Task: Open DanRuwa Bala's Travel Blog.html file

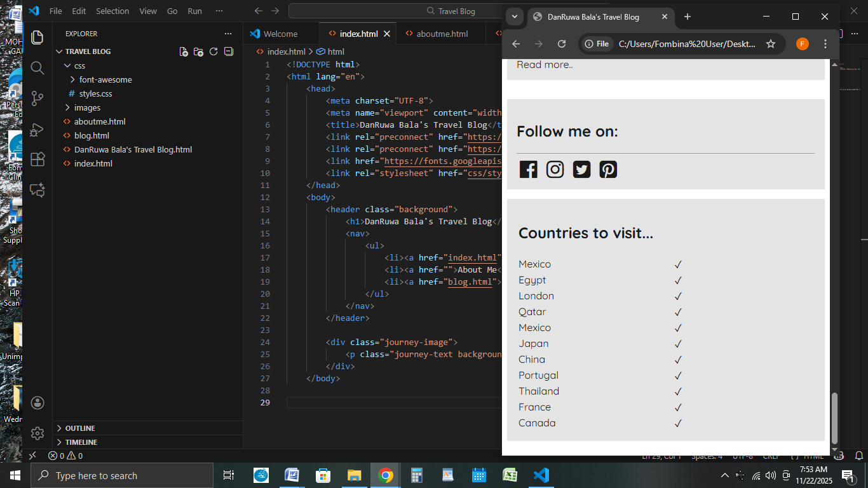Action: click(x=147, y=149)
